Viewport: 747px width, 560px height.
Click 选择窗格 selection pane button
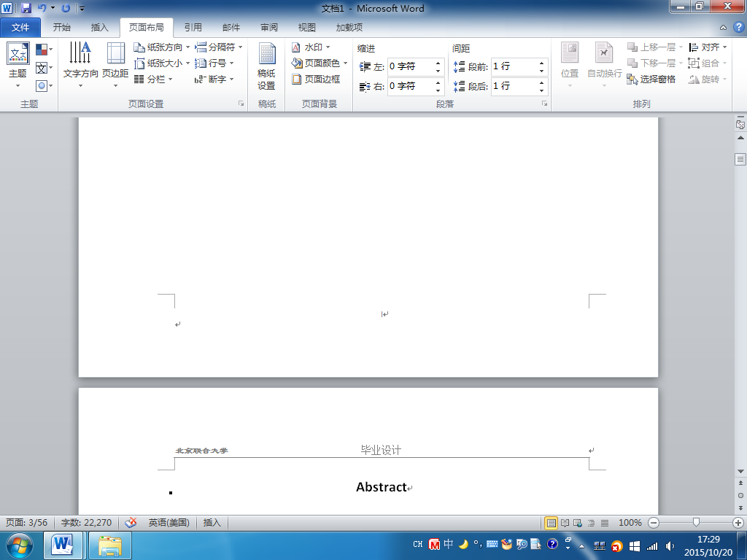click(651, 79)
